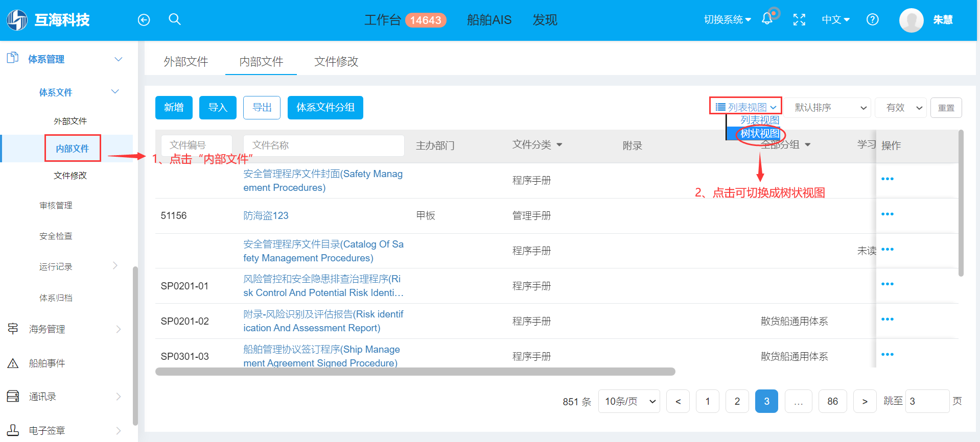Collapse the 体系文件 submenu chevron
980x442 pixels.
click(x=115, y=92)
